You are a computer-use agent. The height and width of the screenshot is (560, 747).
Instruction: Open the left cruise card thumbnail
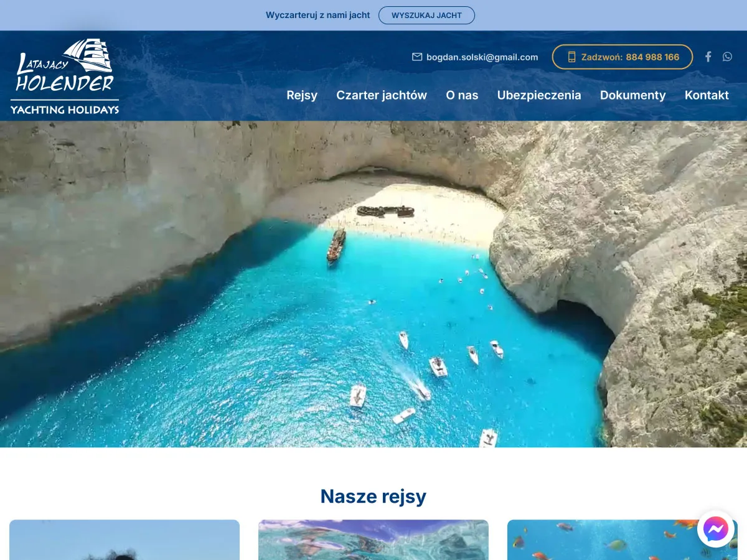(x=125, y=539)
